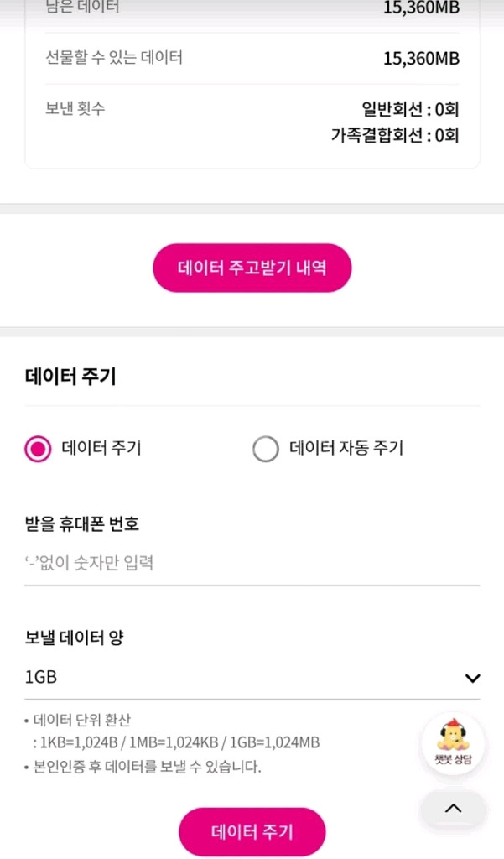Click the 데이터 주고받기 내역 button
Image resolution: width=504 pixels, height=859 pixels.
252,268
